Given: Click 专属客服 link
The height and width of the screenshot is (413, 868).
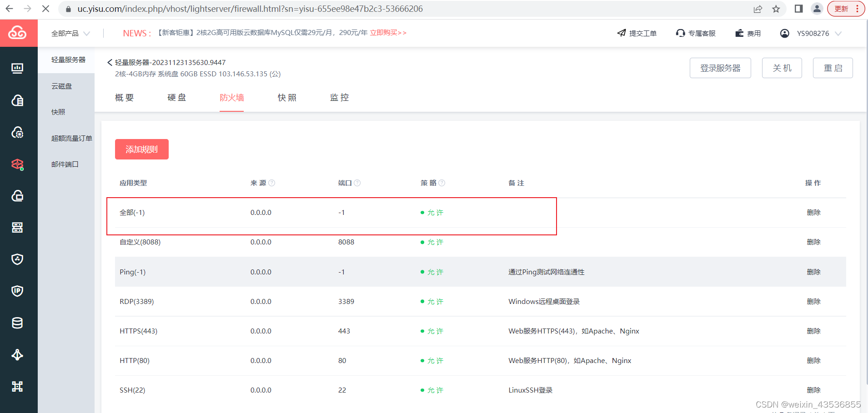Looking at the screenshot, I should coord(702,33).
